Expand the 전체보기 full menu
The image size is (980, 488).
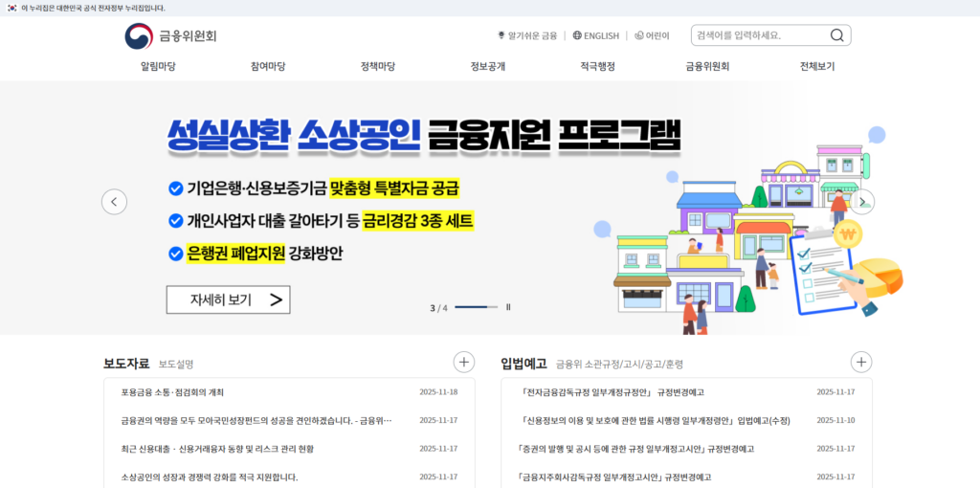(x=817, y=66)
